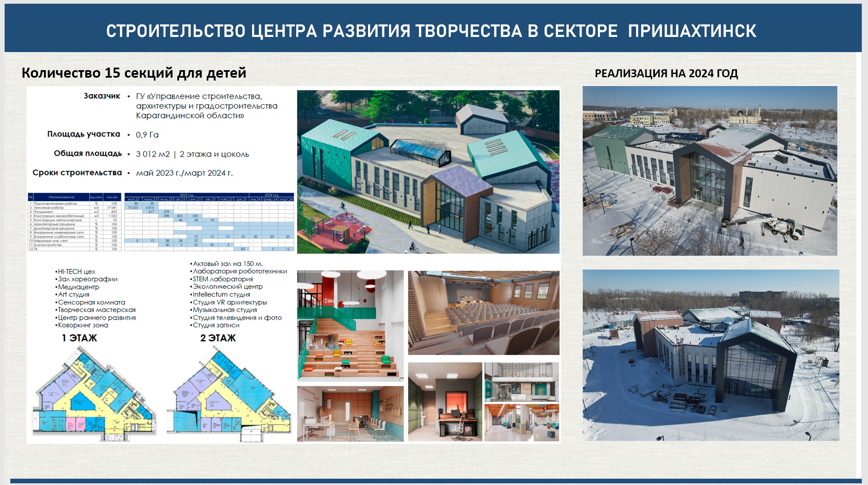Click the recording studio interior render
Screen dimensions: 868x485
[x=445, y=402]
